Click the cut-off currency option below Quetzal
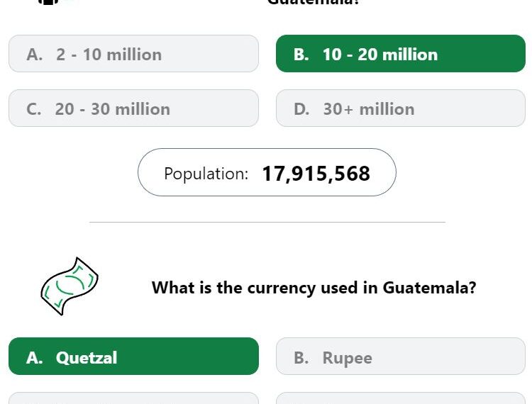 pos(133,398)
